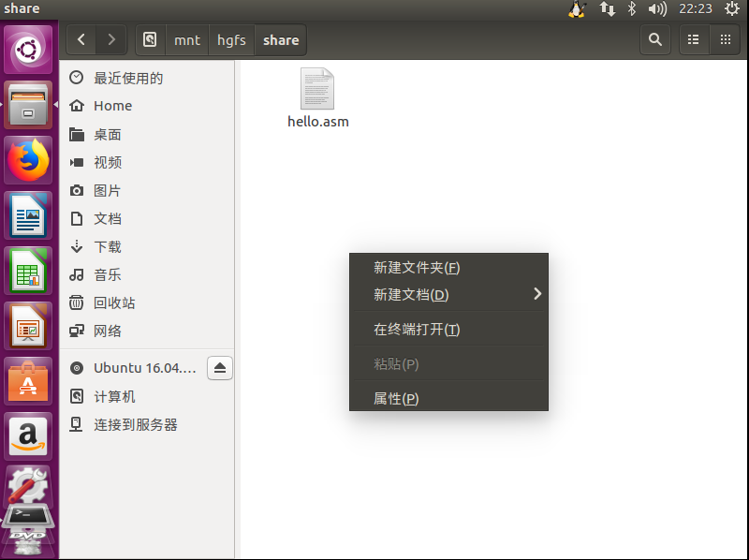
Task: Launch Firefox from the launcher
Action: (x=28, y=160)
